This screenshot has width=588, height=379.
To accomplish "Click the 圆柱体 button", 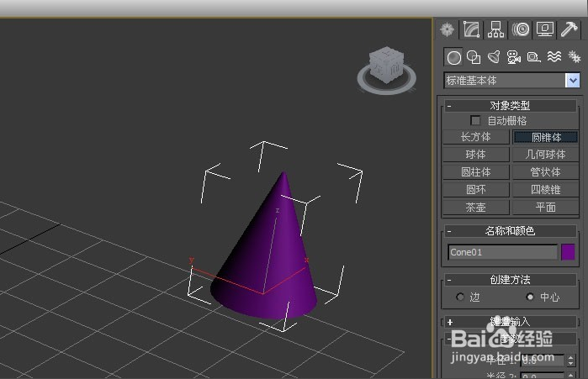I will click(x=475, y=172).
